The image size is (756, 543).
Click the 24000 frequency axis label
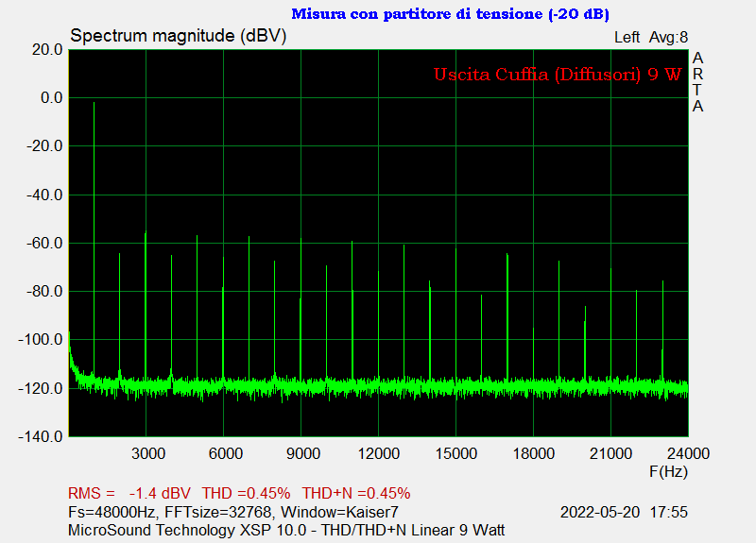pyautogui.click(x=689, y=453)
